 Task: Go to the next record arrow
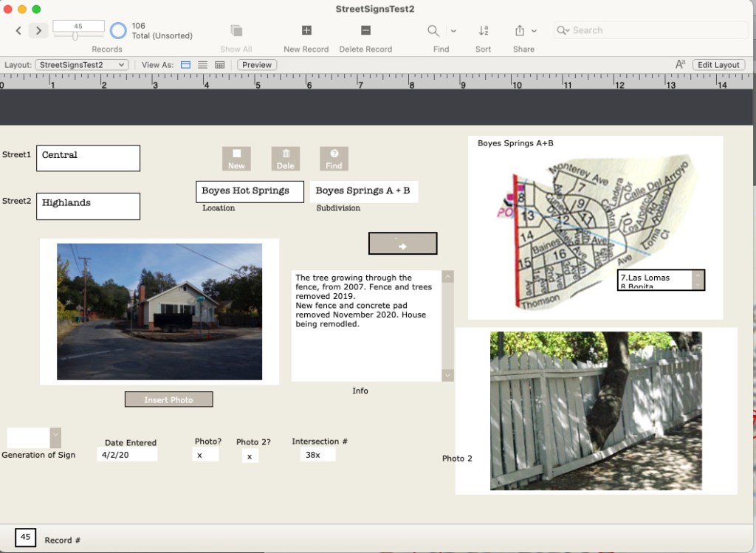coord(38,30)
